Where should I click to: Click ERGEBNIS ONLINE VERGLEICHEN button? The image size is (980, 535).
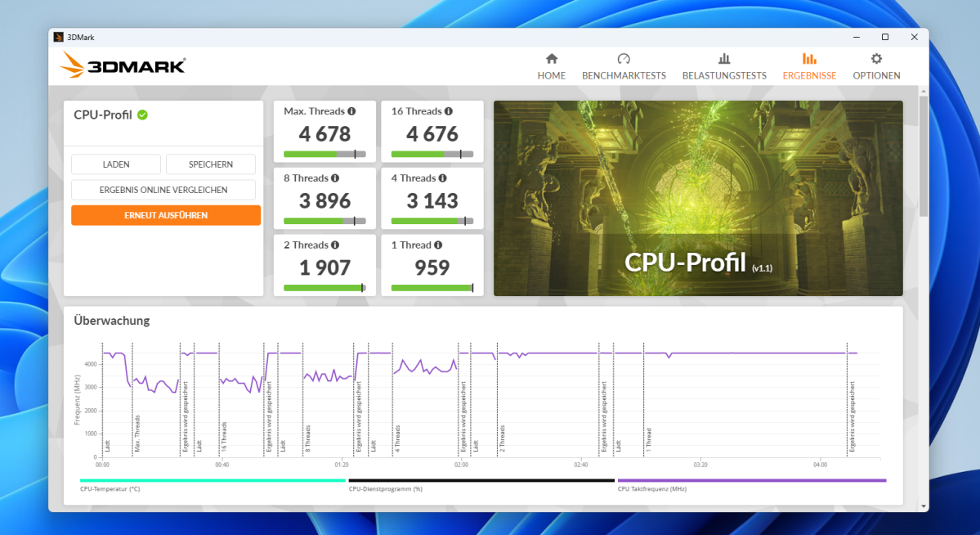(163, 190)
